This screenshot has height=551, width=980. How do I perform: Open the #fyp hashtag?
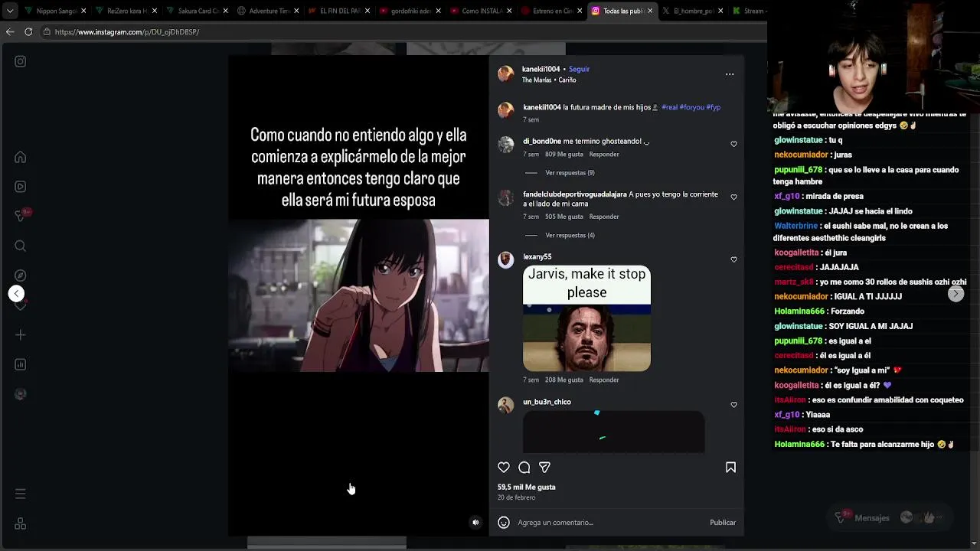(713, 107)
